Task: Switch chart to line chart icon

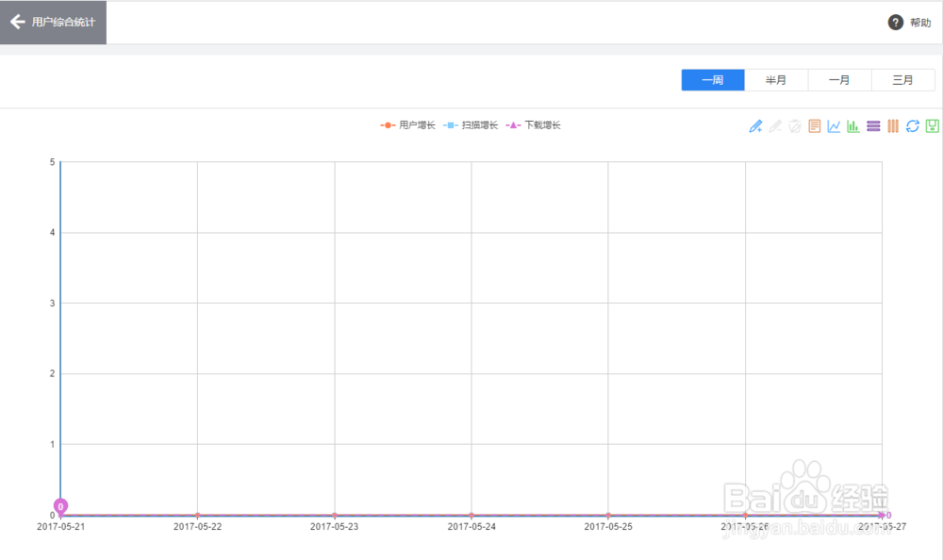Action: 834,126
